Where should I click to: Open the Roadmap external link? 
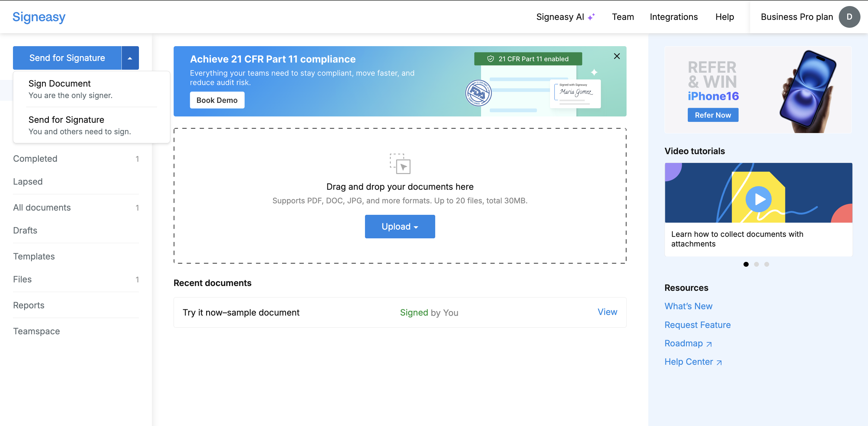[688, 343]
